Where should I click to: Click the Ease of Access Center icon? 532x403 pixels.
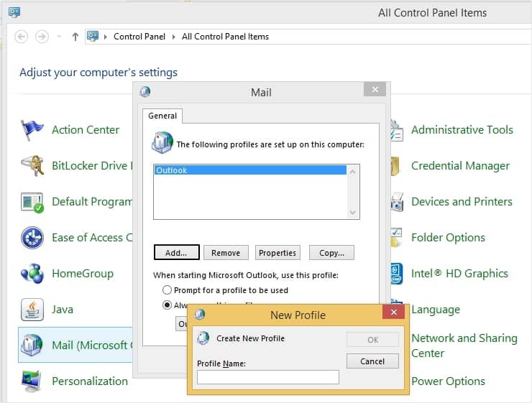(x=32, y=238)
